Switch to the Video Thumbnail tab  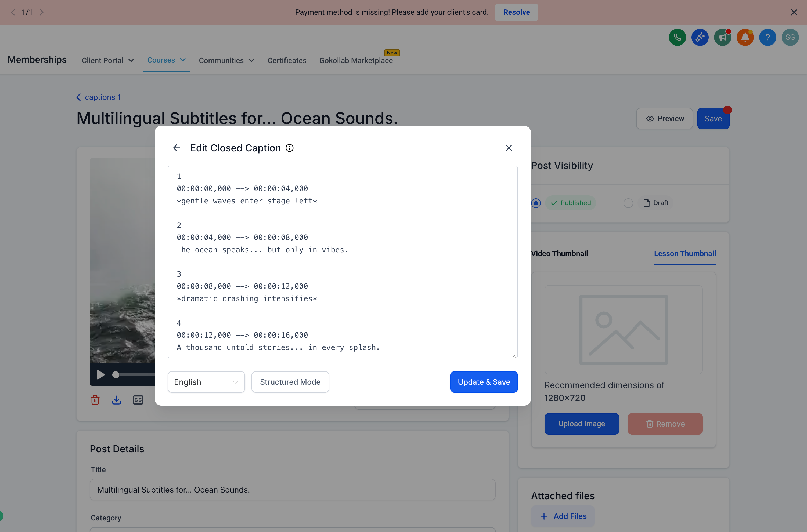point(559,253)
